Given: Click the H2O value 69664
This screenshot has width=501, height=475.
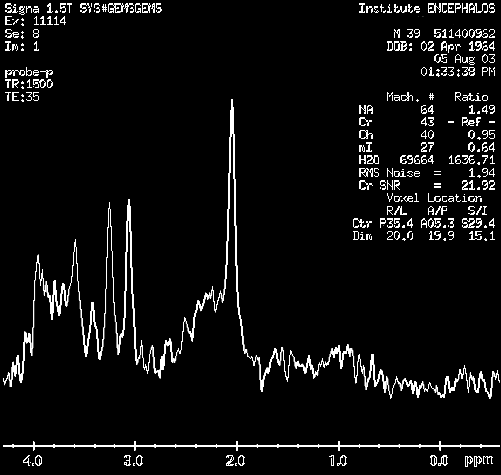Looking at the screenshot, I should (x=417, y=160).
